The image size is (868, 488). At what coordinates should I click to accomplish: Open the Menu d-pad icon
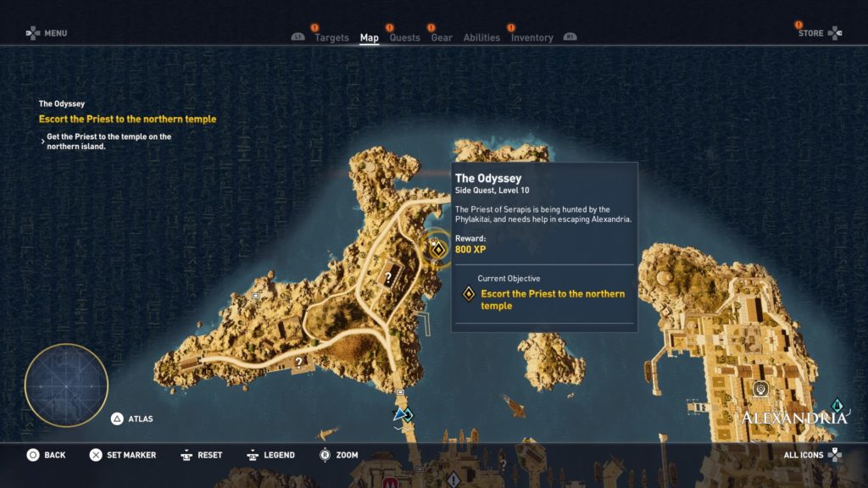click(33, 33)
